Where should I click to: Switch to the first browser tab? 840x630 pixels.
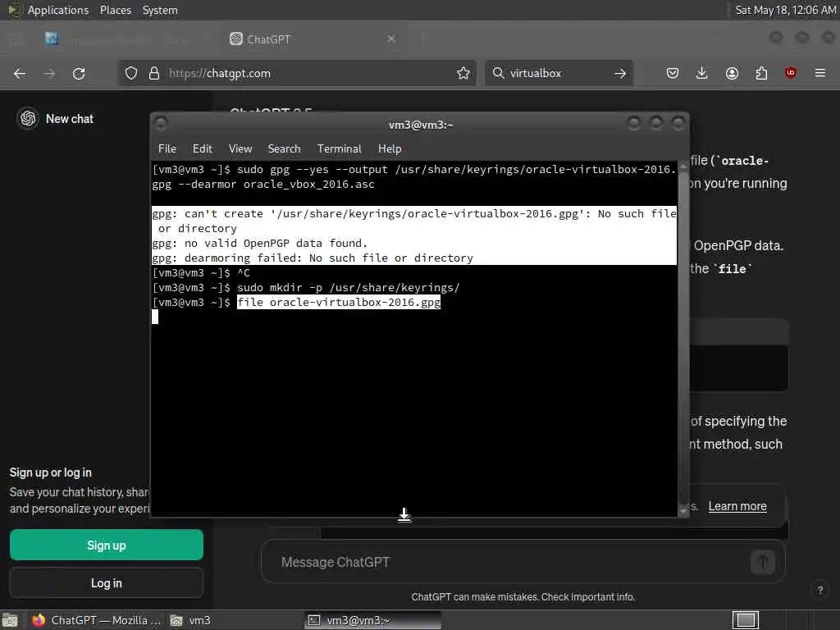point(126,39)
